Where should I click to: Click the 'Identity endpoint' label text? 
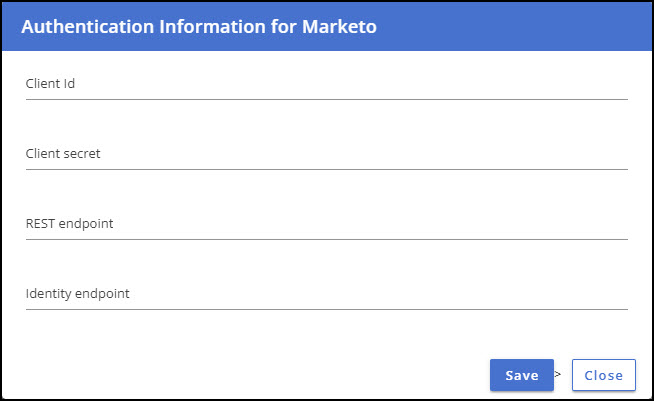click(x=78, y=294)
